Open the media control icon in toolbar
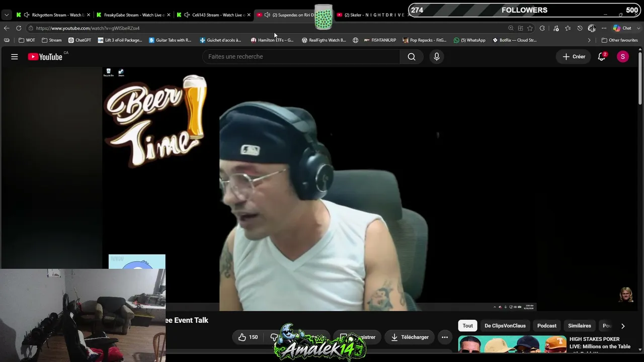The width and height of the screenshot is (644, 362). (x=556, y=28)
